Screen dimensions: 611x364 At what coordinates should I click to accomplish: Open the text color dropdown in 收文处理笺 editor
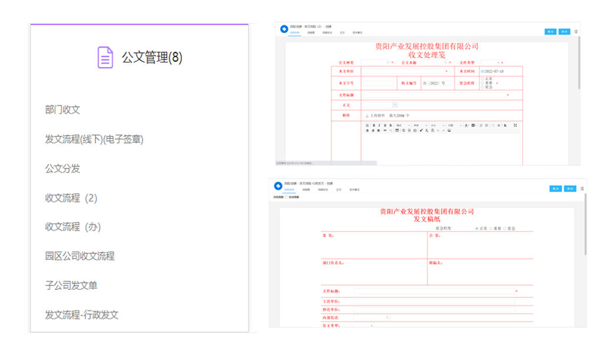coord(467,125)
